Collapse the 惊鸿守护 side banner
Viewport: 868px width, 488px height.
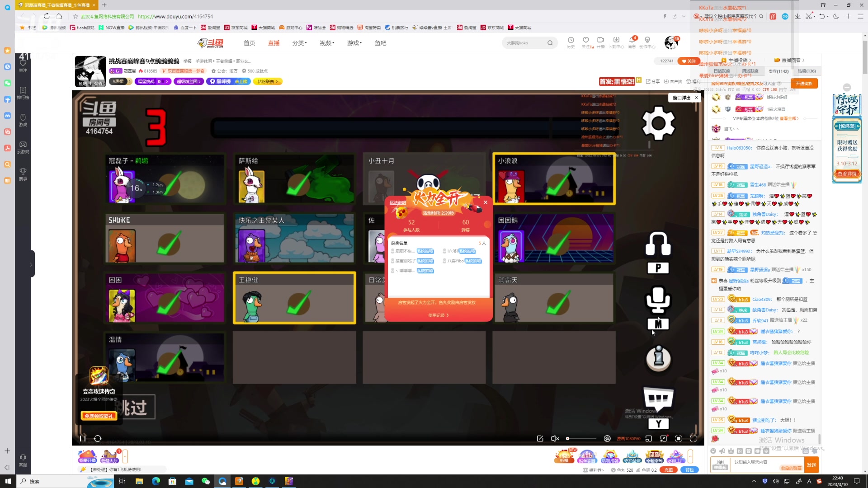click(x=847, y=87)
